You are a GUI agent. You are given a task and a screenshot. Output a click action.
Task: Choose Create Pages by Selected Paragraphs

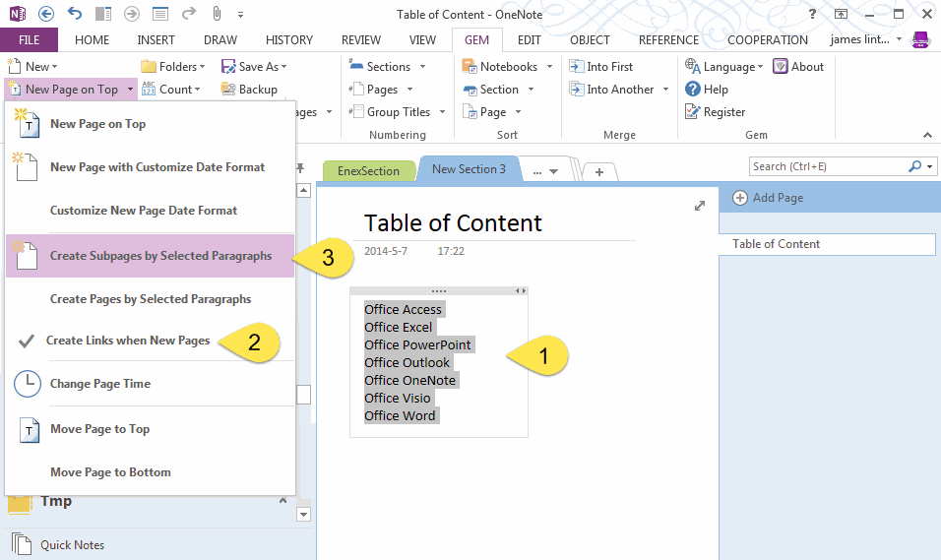(150, 299)
